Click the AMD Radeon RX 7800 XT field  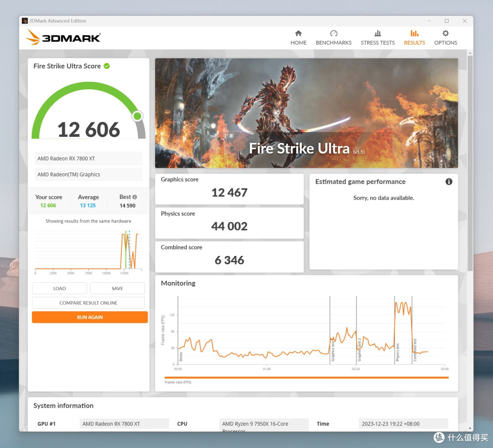[89, 158]
